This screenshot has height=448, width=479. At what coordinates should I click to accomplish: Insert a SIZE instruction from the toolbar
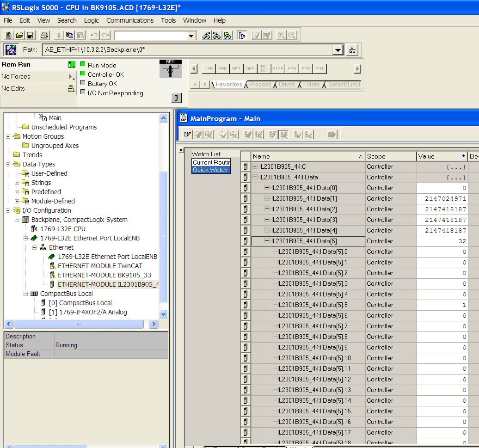point(278,69)
